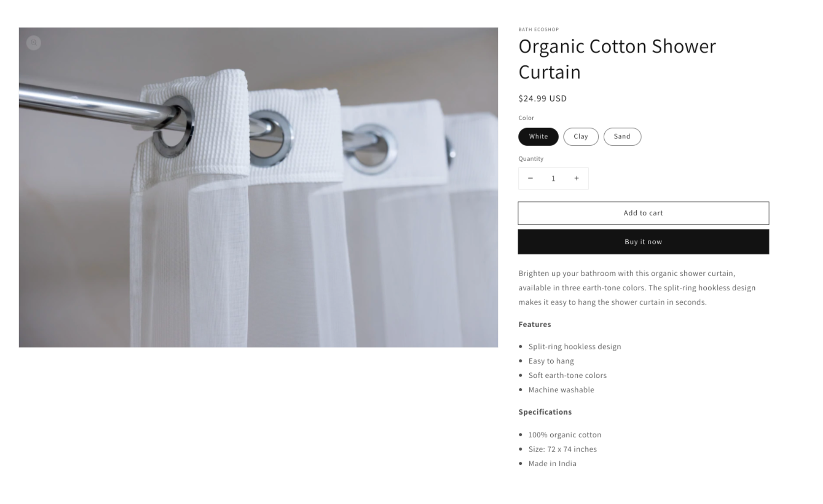The width and height of the screenshot is (823, 504).
Task: Click the magnifier zoom icon on product image
Action: (33, 43)
